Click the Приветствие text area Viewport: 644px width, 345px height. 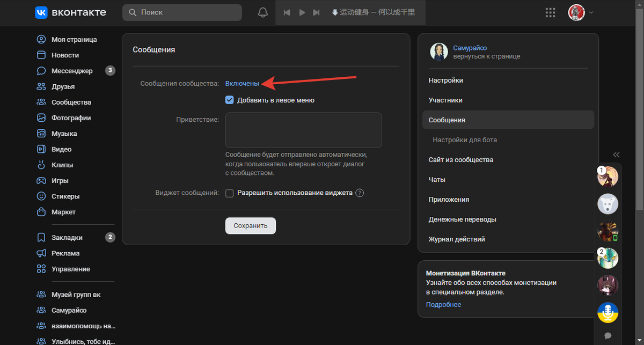tap(303, 130)
